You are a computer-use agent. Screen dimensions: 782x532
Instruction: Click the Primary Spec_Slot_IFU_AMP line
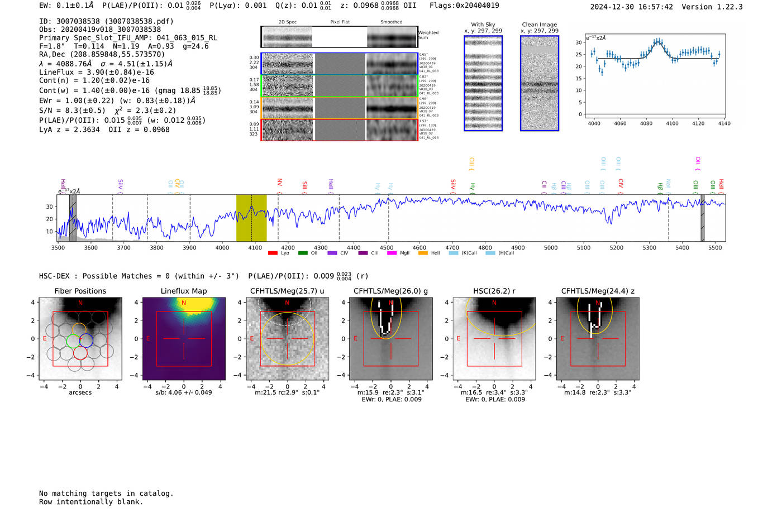[128, 38]
